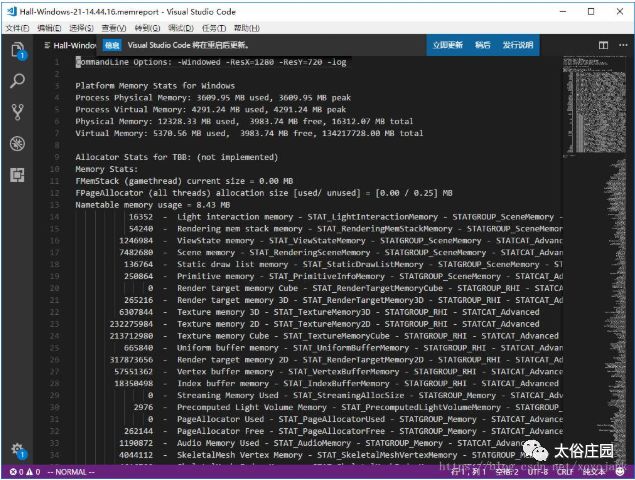Select the Hall-Windows memreport editor tab
The image size is (635, 480).
(70, 45)
